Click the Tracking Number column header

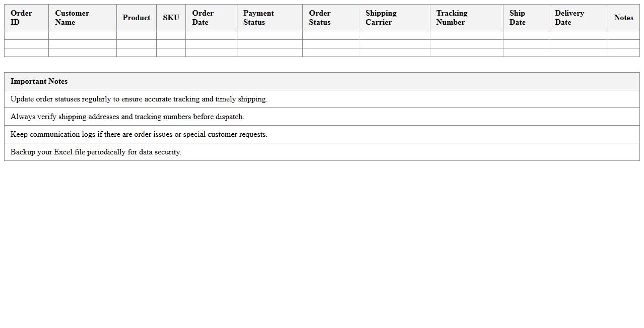[466, 18]
